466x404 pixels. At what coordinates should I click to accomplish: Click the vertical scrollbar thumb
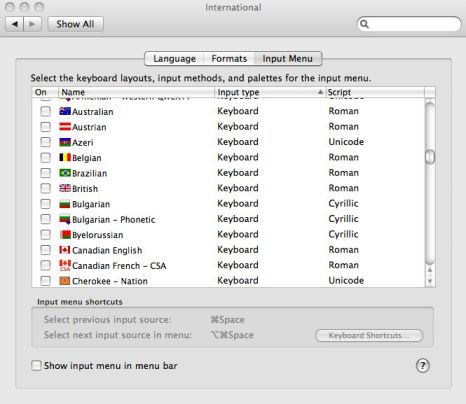430,157
